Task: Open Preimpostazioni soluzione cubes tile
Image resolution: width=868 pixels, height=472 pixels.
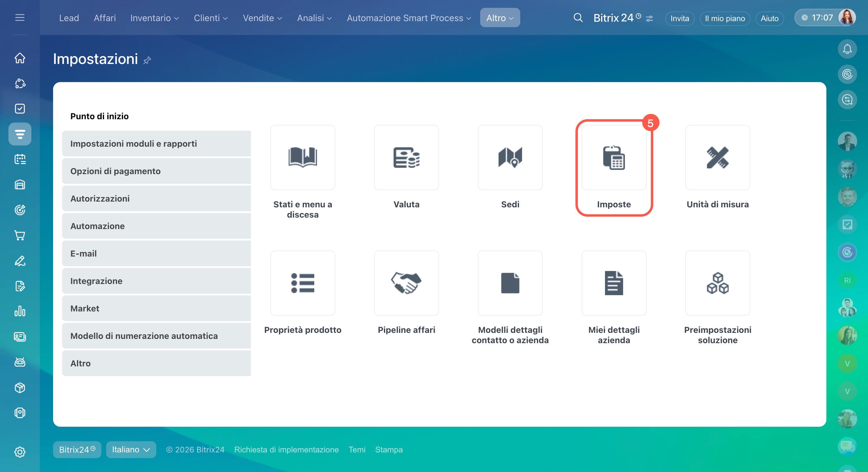Action: 718,283
